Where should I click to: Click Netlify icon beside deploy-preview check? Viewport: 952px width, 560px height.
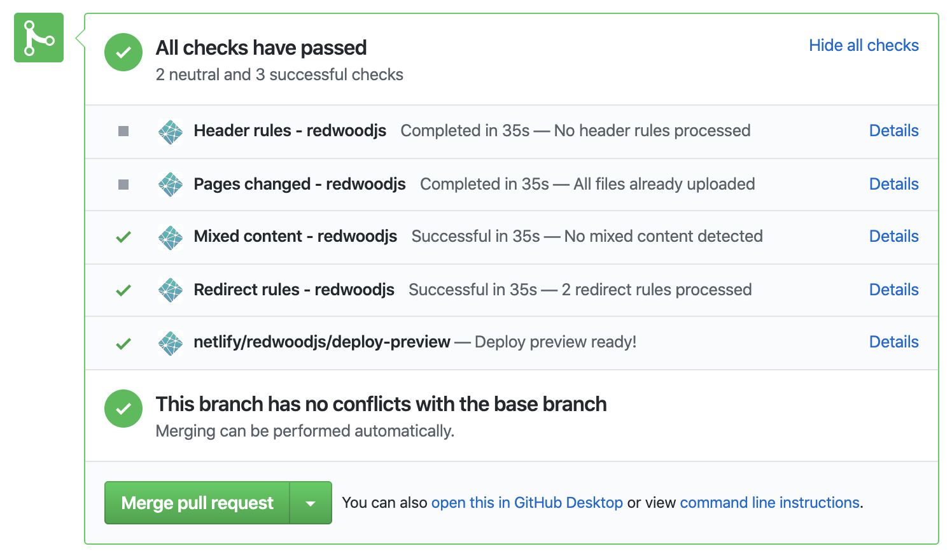pos(171,343)
